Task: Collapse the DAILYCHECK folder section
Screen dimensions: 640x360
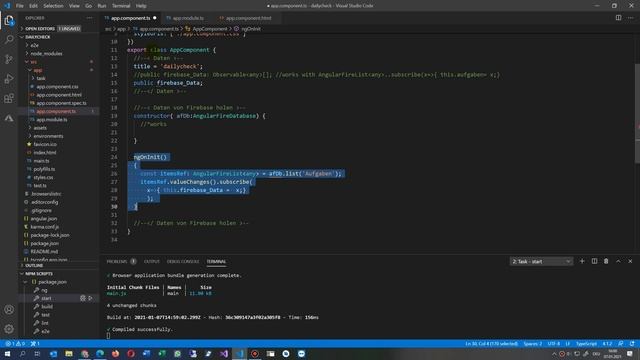Action: click(x=38, y=37)
